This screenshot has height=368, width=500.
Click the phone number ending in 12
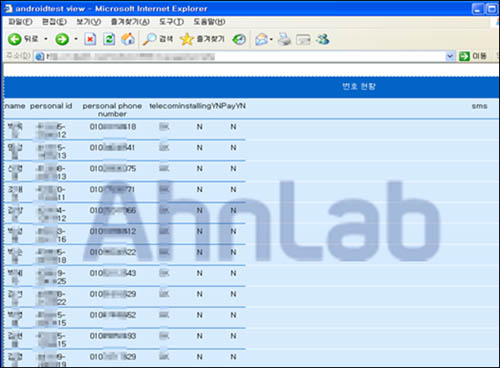pyautogui.click(x=113, y=231)
